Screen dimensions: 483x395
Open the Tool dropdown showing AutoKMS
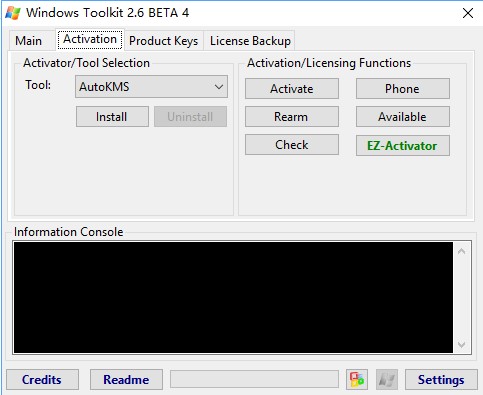pos(151,87)
